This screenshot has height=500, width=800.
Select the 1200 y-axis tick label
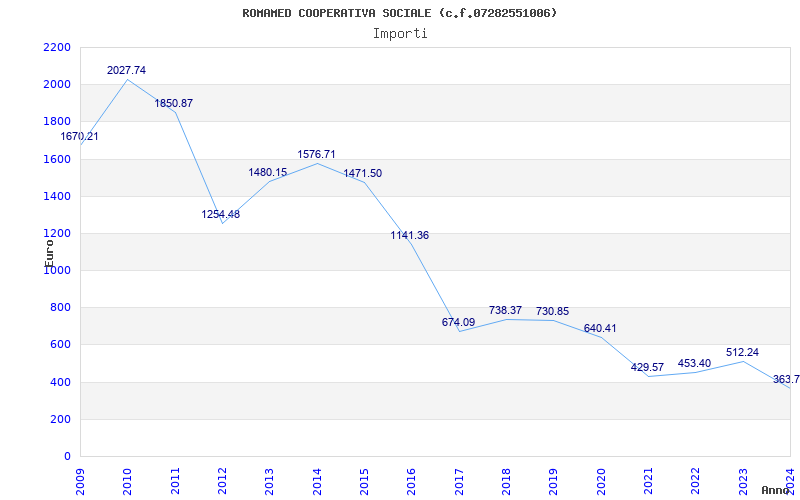pos(58,234)
